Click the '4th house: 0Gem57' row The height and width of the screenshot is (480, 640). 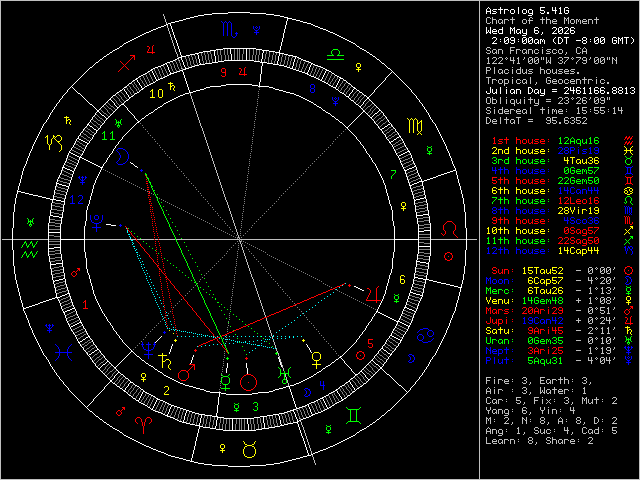click(545, 171)
